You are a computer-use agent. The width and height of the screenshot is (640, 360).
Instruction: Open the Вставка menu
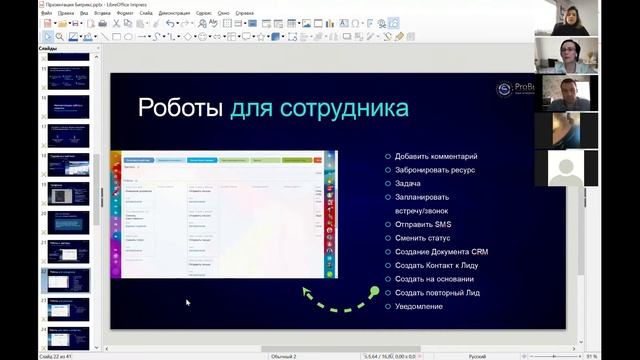(x=102, y=13)
